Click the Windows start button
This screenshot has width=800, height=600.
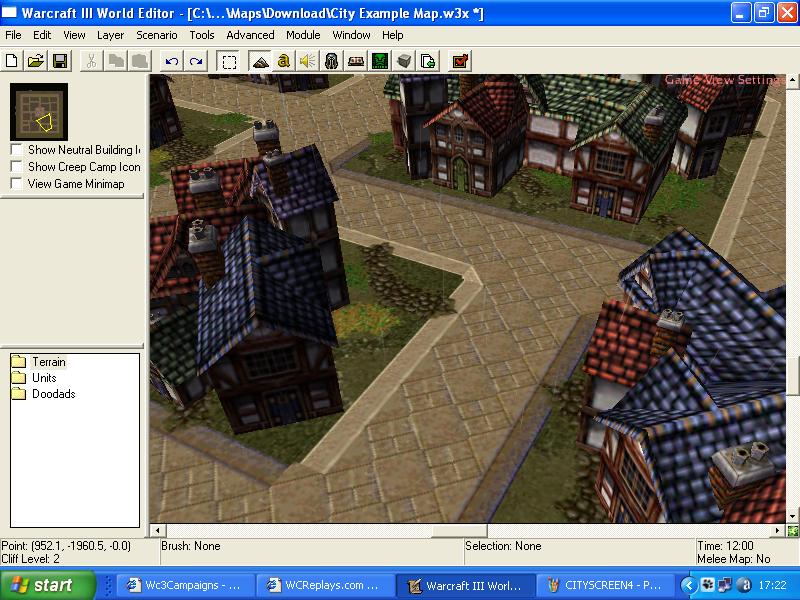tap(48, 585)
